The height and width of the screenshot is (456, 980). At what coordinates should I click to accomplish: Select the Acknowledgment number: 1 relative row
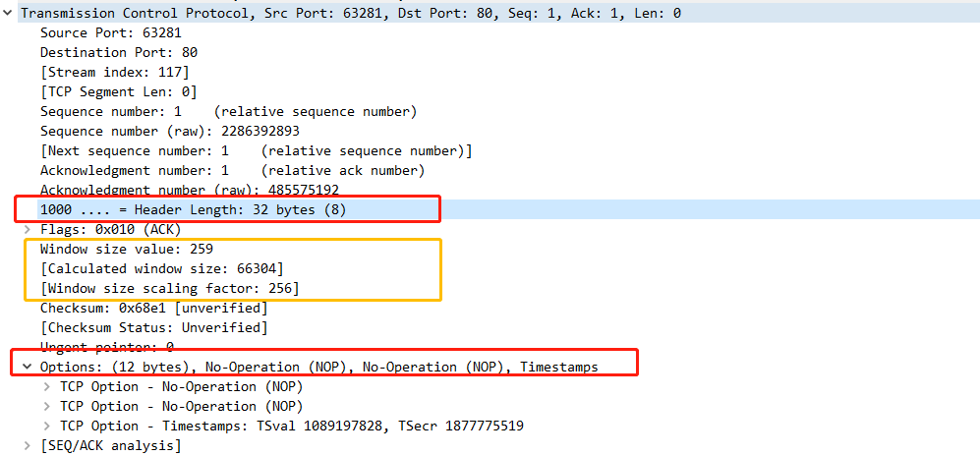[x=233, y=171]
